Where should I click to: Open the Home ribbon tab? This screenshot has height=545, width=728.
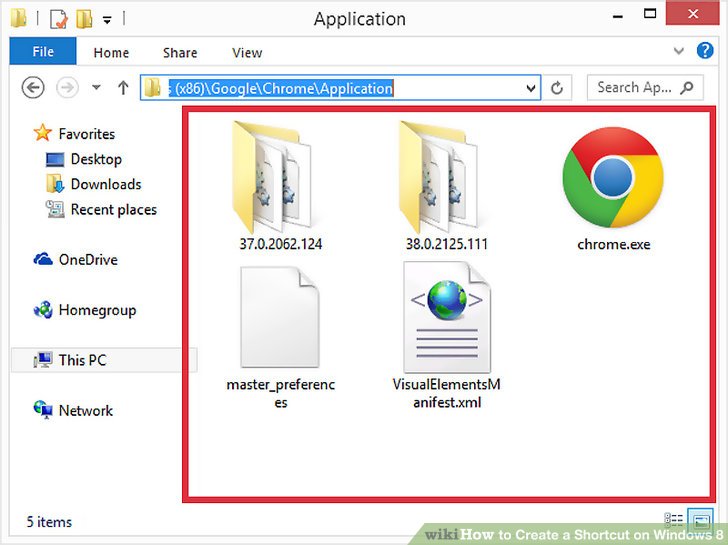pos(111,52)
